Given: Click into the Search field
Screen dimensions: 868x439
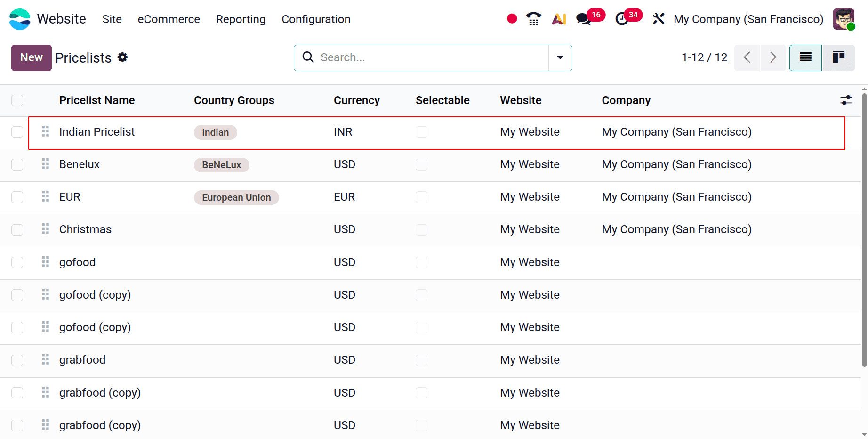Looking at the screenshot, I should tap(433, 57).
